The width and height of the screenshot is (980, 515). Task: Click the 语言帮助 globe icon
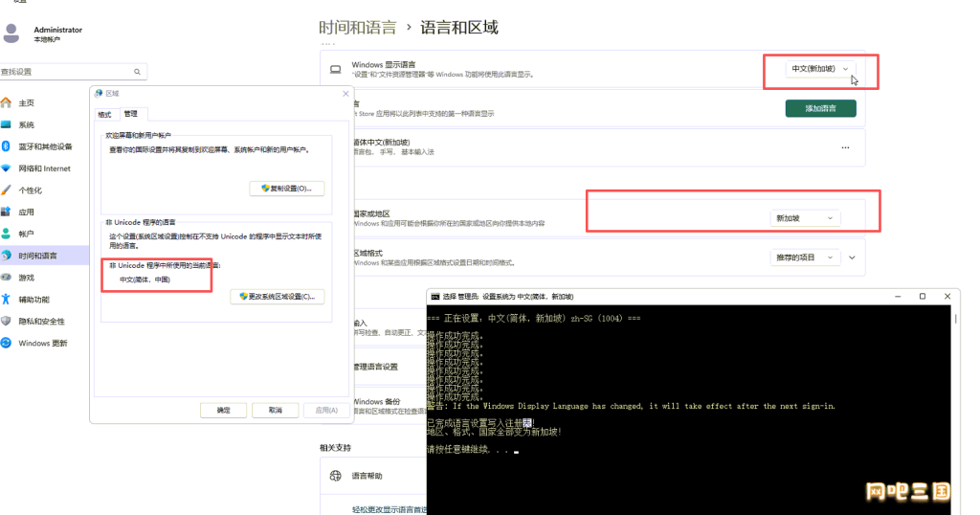pyautogui.click(x=336, y=476)
